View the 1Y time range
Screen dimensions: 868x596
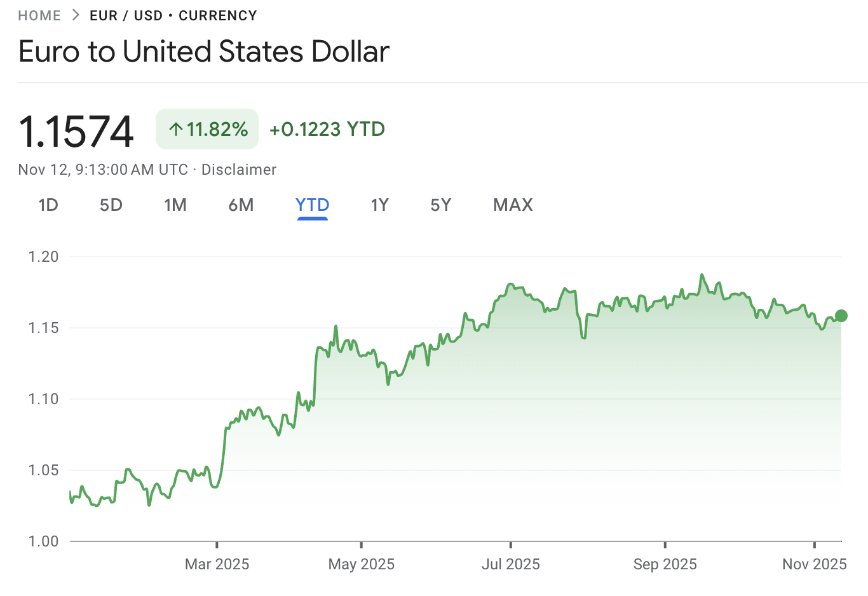pos(379,205)
